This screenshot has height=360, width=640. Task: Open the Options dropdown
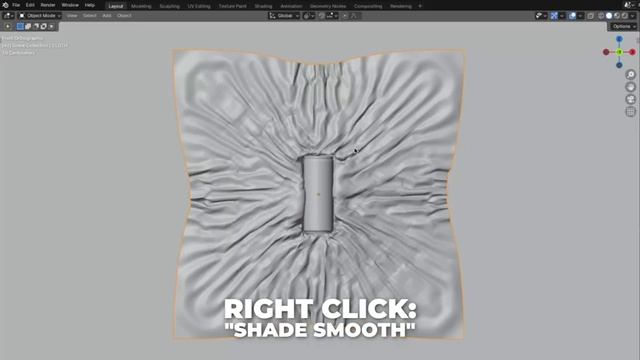click(623, 26)
